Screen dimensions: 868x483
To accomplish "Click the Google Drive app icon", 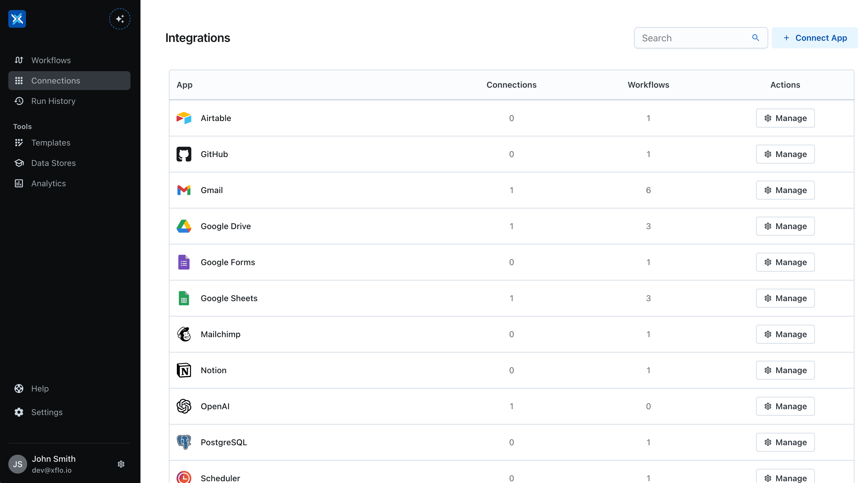I will pyautogui.click(x=184, y=226).
